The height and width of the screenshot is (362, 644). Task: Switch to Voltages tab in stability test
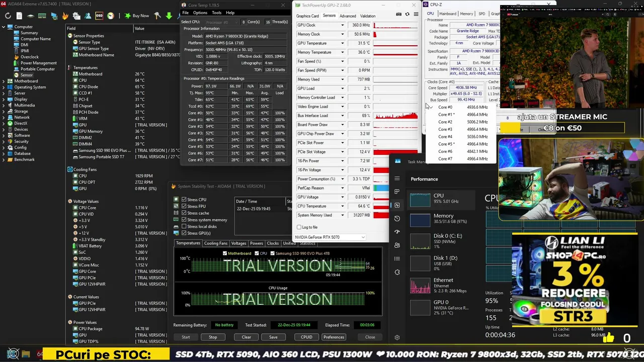click(x=238, y=243)
